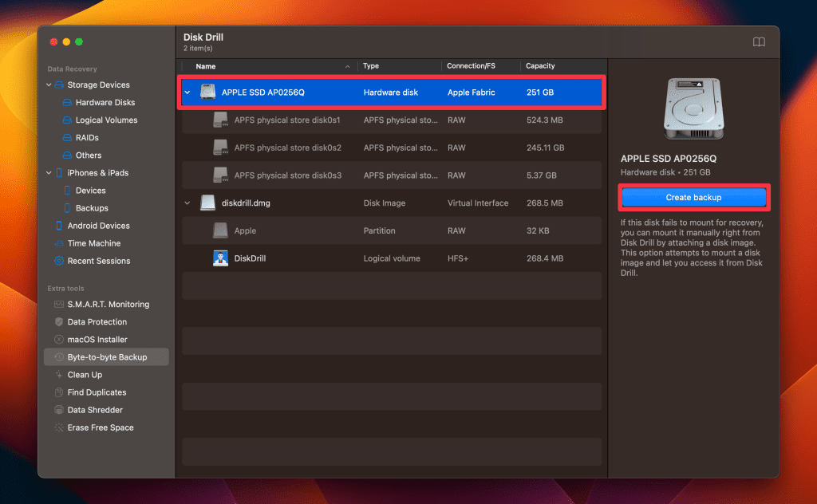Viewport: 817px width, 504px height.
Task: Select APFS physical store disk0s3 row
Action: pos(392,175)
